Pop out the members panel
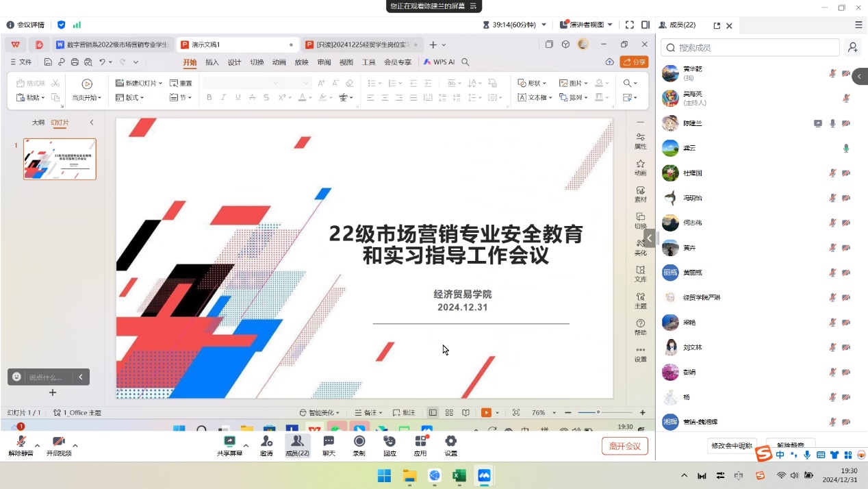 tap(717, 25)
